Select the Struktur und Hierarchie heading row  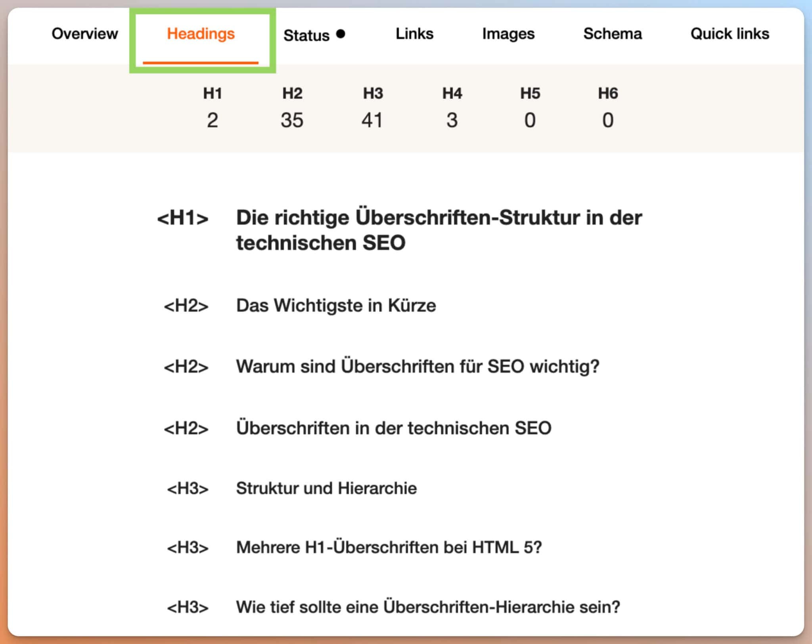coord(326,488)
